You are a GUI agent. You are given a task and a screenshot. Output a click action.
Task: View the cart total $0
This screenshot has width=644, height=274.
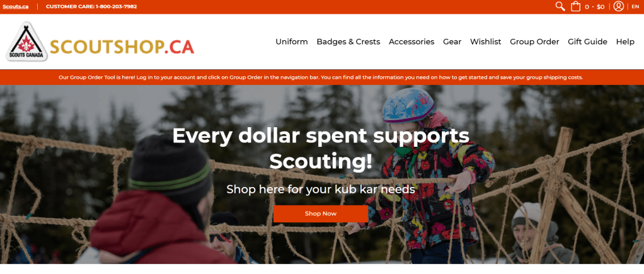point(601,6)
